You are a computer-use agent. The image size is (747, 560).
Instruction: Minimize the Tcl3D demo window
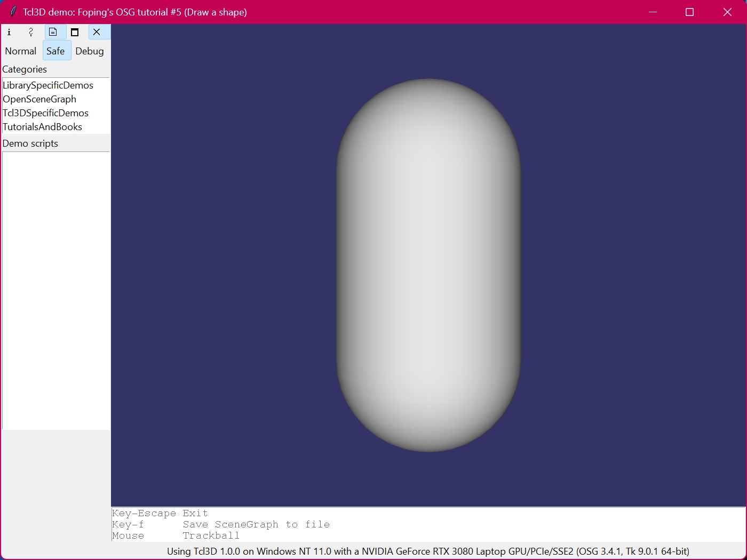(653, 12)
